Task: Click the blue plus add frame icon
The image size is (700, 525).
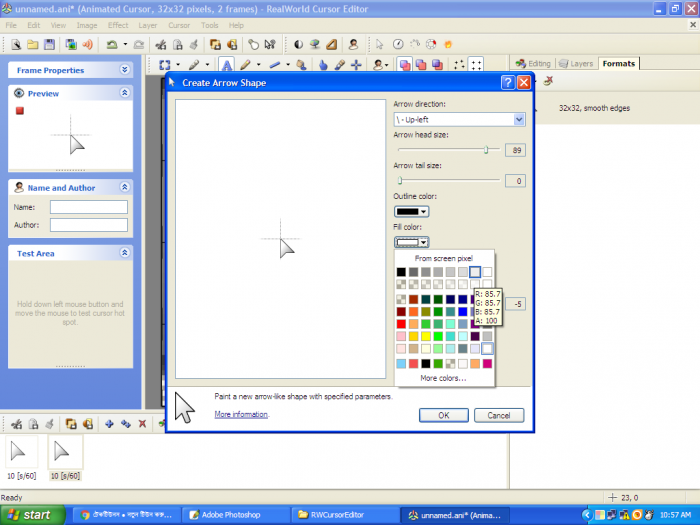Action: click(x=109, y=424)
